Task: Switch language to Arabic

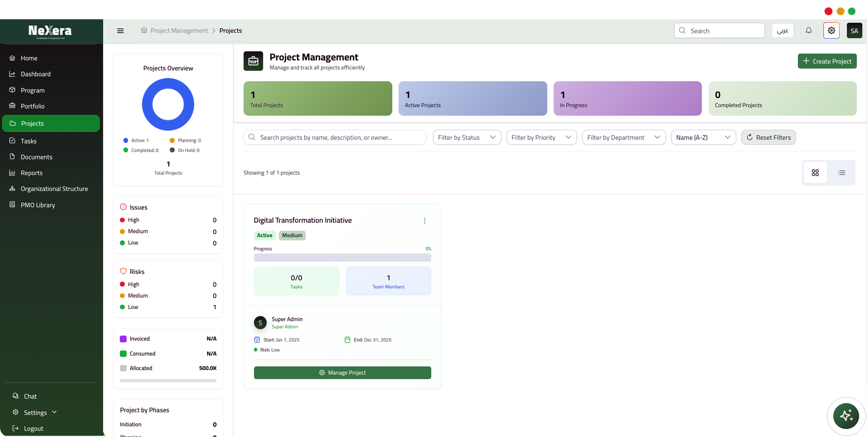Action: click(x=782, y=31)
